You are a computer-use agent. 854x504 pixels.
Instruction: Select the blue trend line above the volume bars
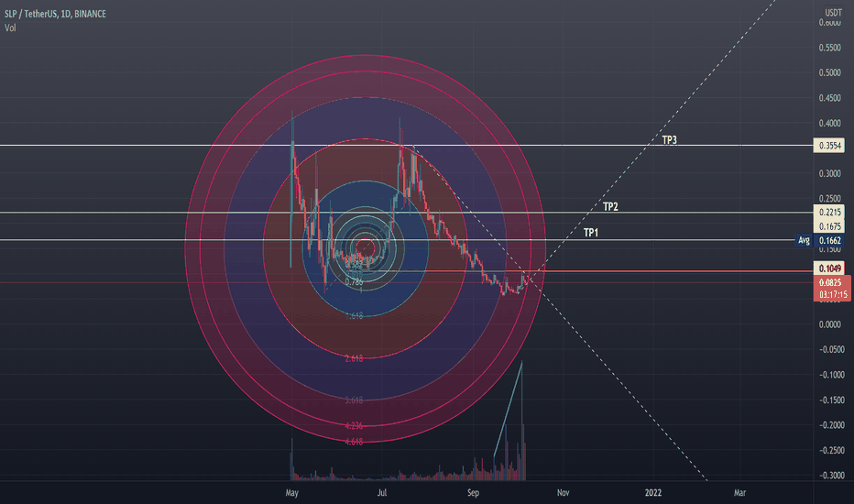coord(508,409)
